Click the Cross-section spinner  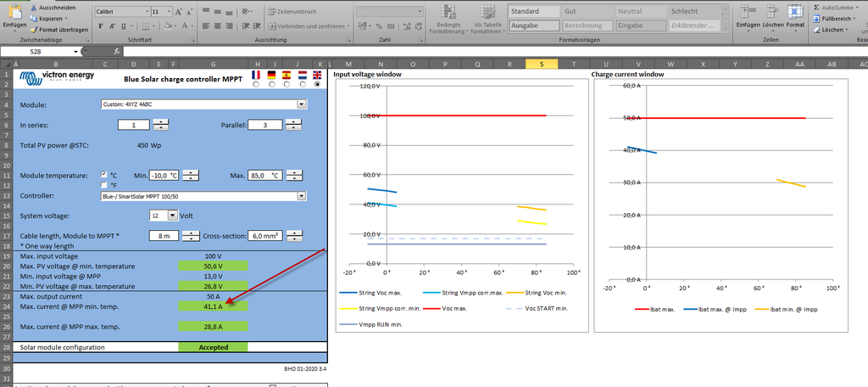pyautogui.click(x=294, y=236)
